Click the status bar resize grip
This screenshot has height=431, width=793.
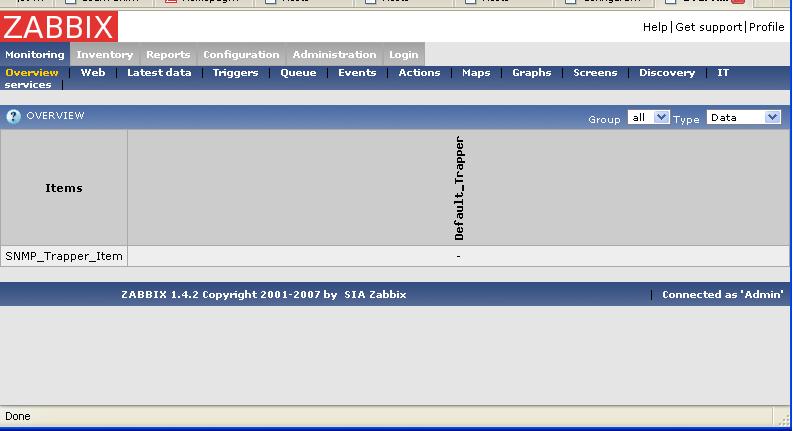tap(784, 419)
